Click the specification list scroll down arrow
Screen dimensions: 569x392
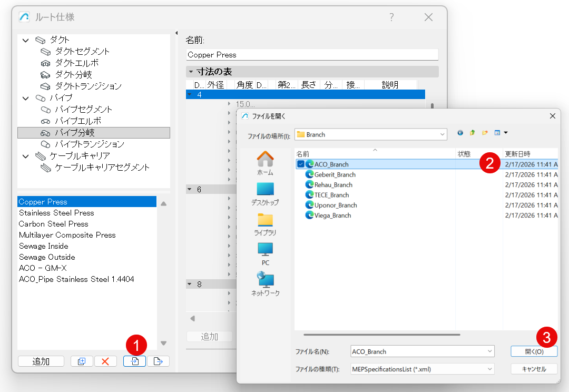coord(164,343)
